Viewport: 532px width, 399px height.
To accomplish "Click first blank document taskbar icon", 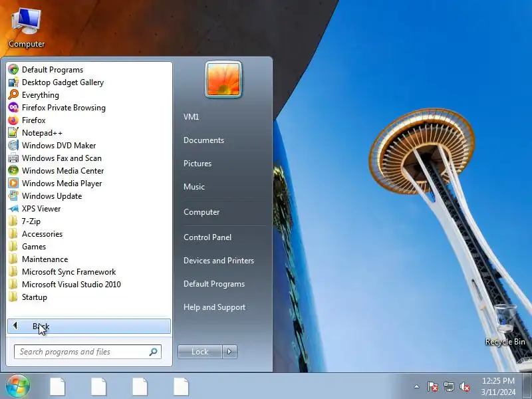I will coord(57,386).
